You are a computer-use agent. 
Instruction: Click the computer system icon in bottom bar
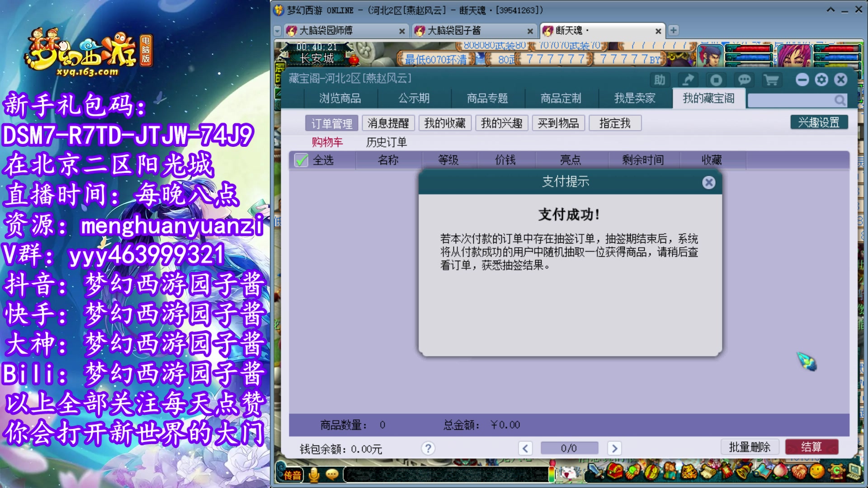coord(854,472)
